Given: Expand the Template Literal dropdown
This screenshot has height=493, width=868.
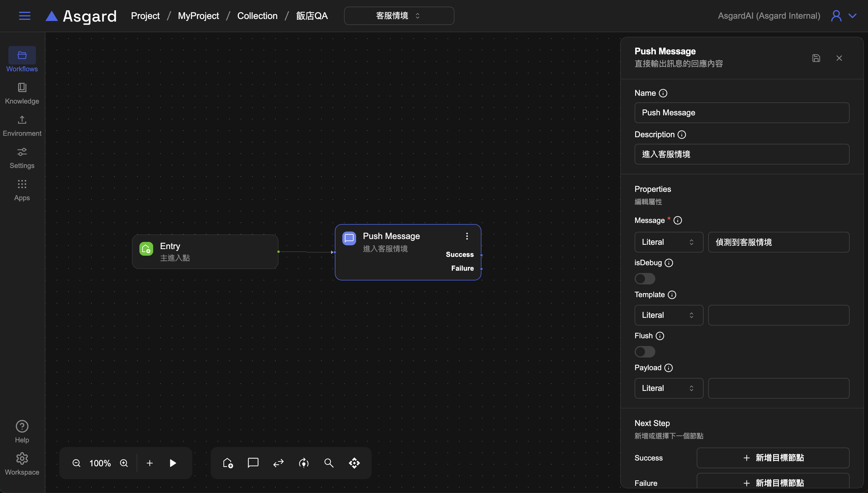Looking at the screenshot, I should tap(669, 315).
